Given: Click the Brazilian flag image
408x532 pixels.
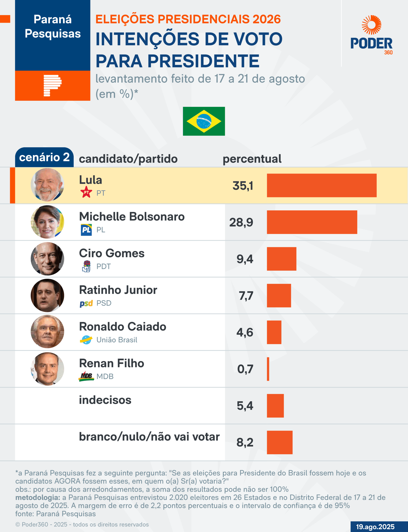Looking at the screenshot, I should pyautogui.click(x=204, y=121).
